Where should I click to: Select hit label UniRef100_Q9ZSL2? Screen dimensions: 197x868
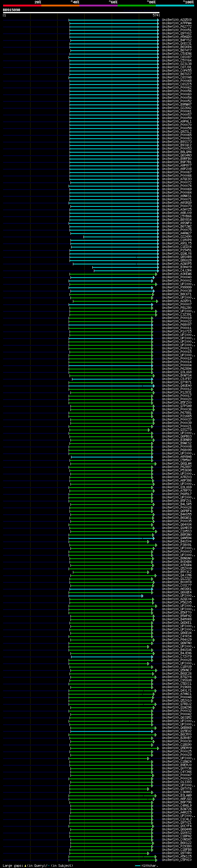pyautogui.click(x=177, y=132)
